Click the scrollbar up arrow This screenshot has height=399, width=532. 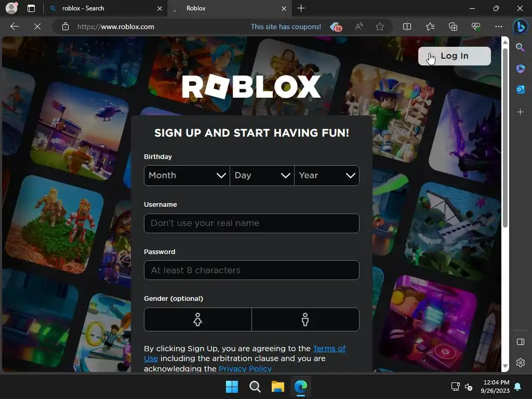505,42
